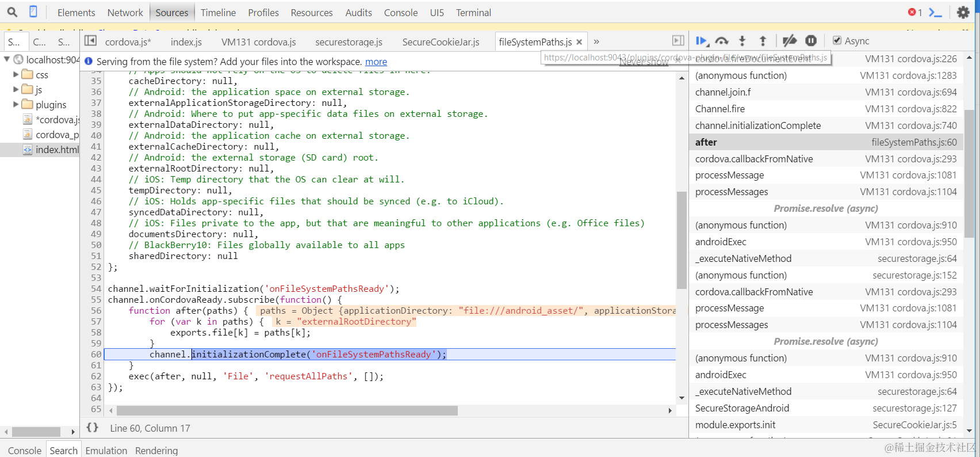Viewport: 980px width, 457px height.
Task: Click the editor scroll right arrow
Action: [670, 410]
